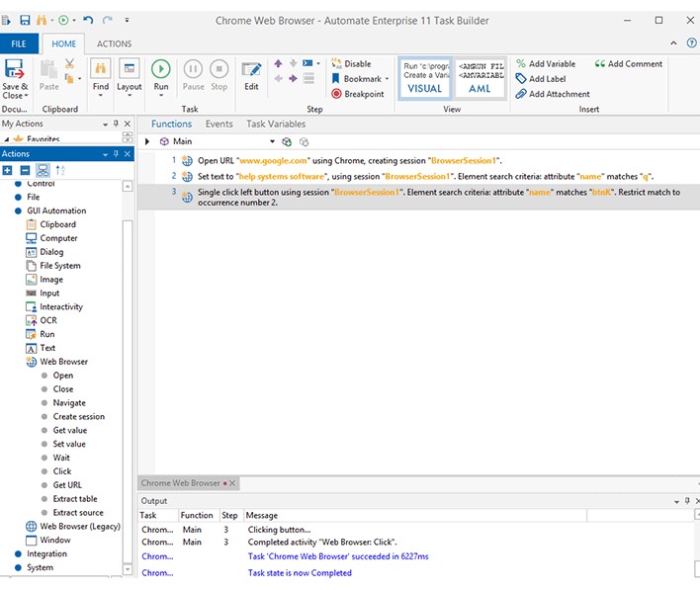
Task: Open the Main function dropdown
Action: coord(272,141)
